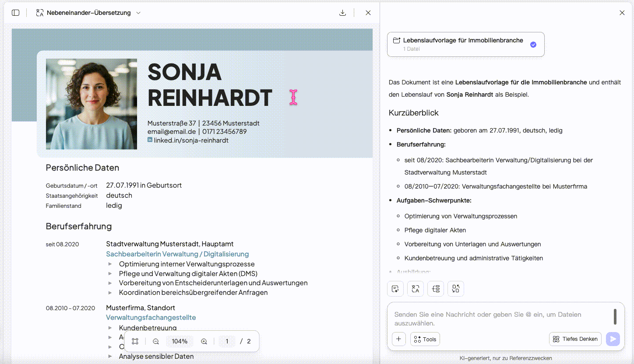This screenshot has height=364, width=634.
Task: Zoom out with the minus magnifier icon
Action: pyautogui.click(x=156, y=341)
